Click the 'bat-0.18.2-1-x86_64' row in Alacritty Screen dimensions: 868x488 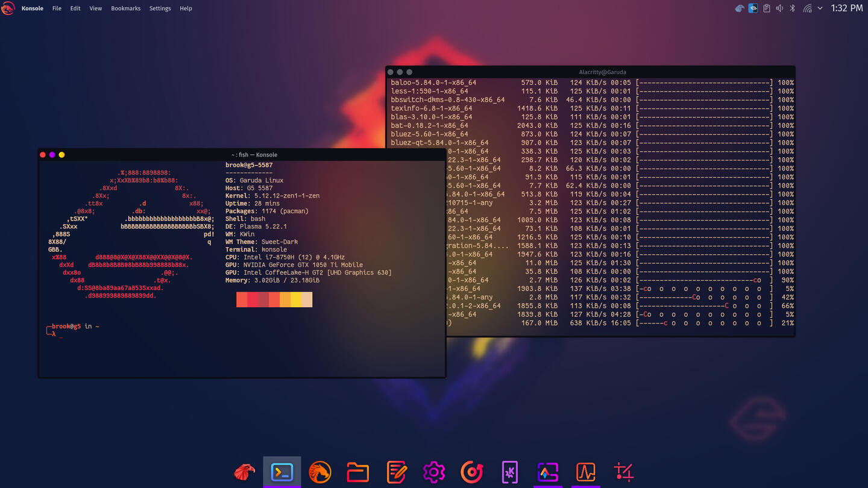pos(592,125)
